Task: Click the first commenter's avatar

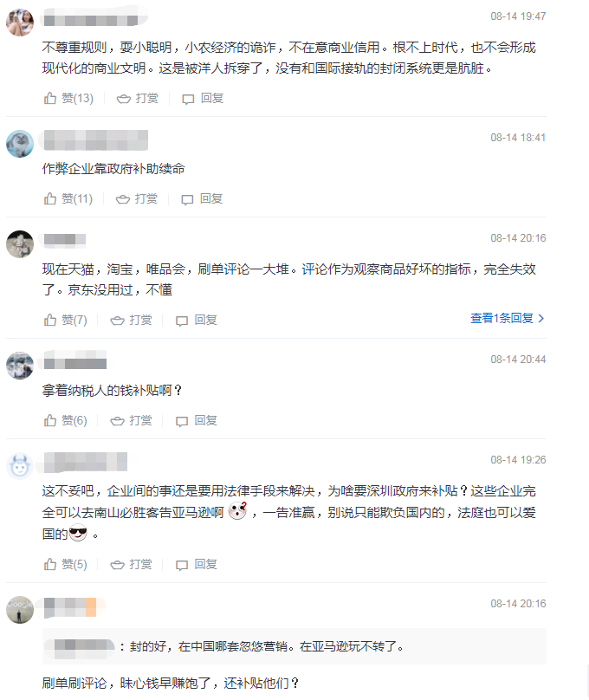Action: [x=16, y=22]
